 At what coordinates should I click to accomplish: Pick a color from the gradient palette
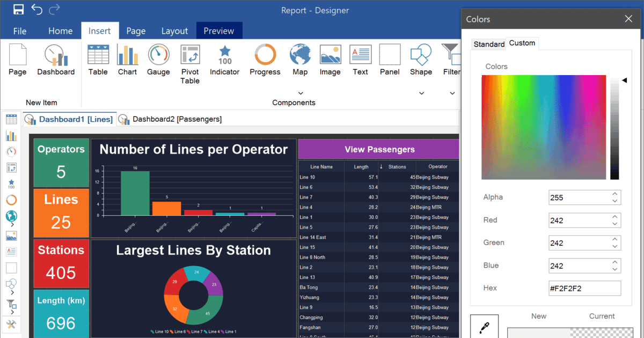(544, 128)
